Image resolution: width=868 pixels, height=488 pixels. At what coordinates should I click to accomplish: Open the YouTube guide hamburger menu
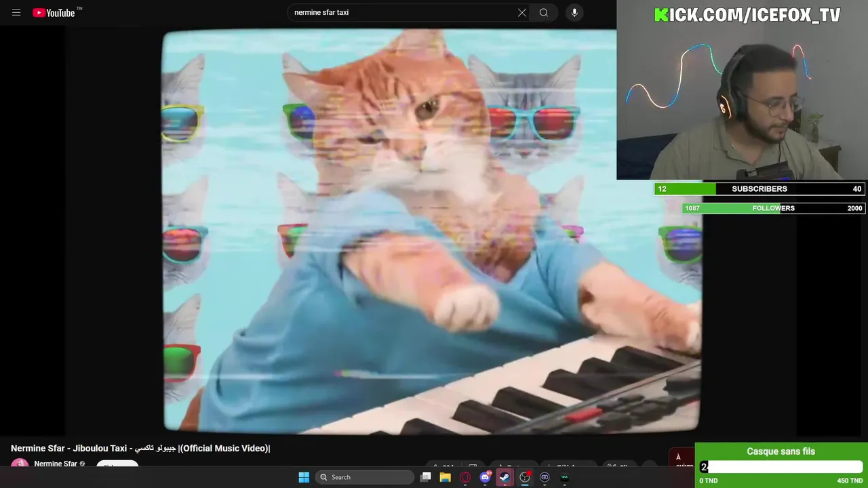pos(16,12)
